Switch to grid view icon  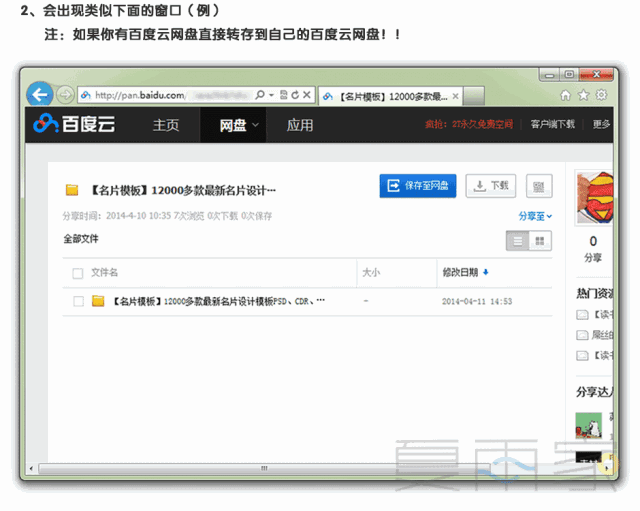(540, 241)
